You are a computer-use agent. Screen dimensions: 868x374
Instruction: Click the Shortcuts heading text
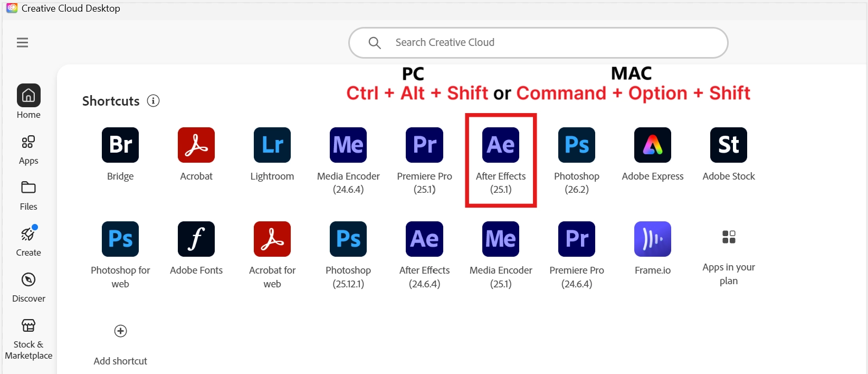pos(111,101)
